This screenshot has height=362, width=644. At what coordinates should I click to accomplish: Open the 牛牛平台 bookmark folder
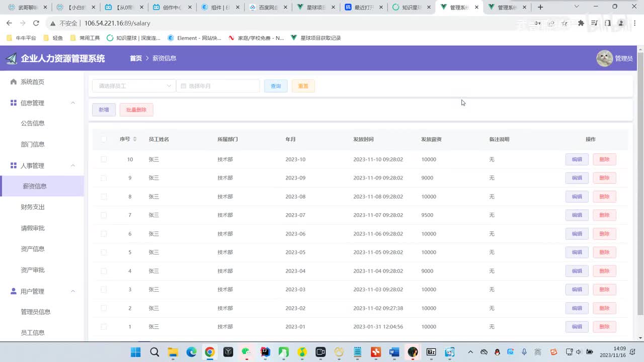[x=21, y=38]
